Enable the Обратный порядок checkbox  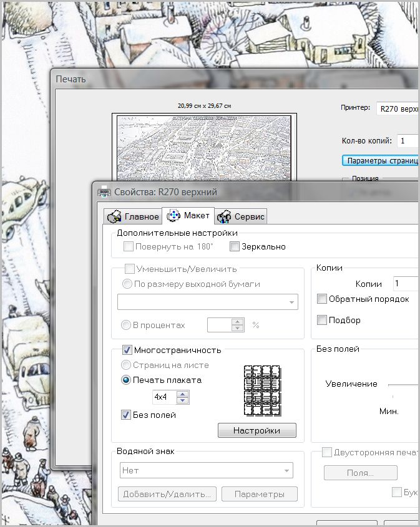[322, 299]
